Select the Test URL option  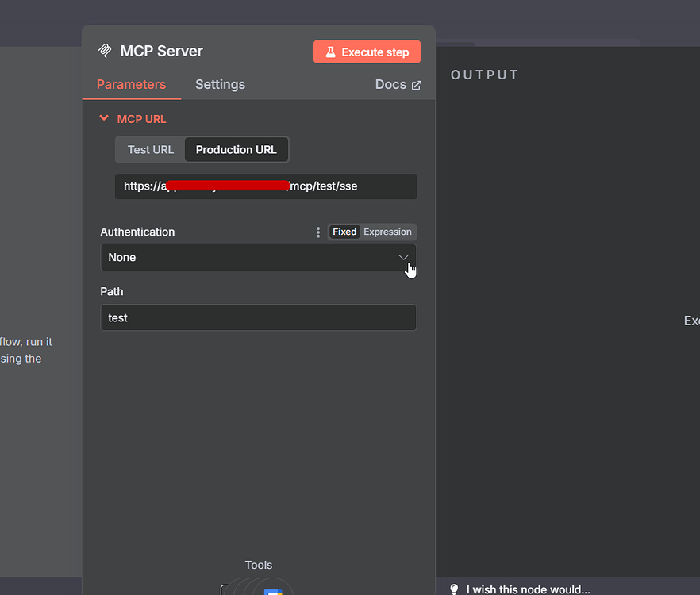coord(150,149)
